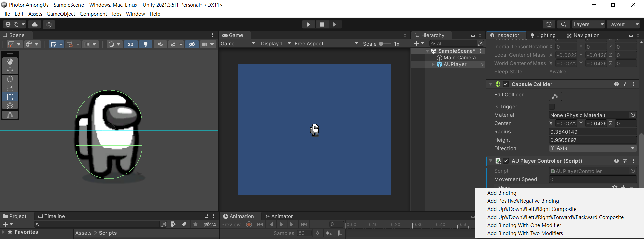The height and width of the screenshot is (239, 644).
Task: Open Capsule Collider preset selector
Action: click(x=625, y=84)
